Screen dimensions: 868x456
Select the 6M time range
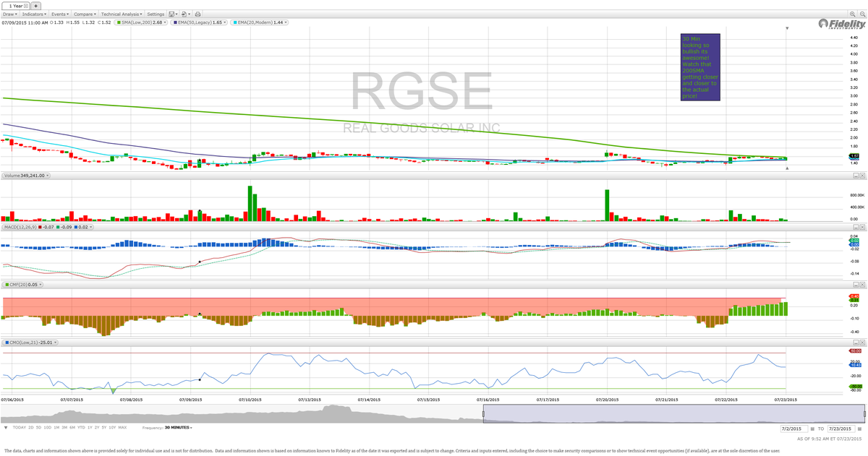(73, 428)
